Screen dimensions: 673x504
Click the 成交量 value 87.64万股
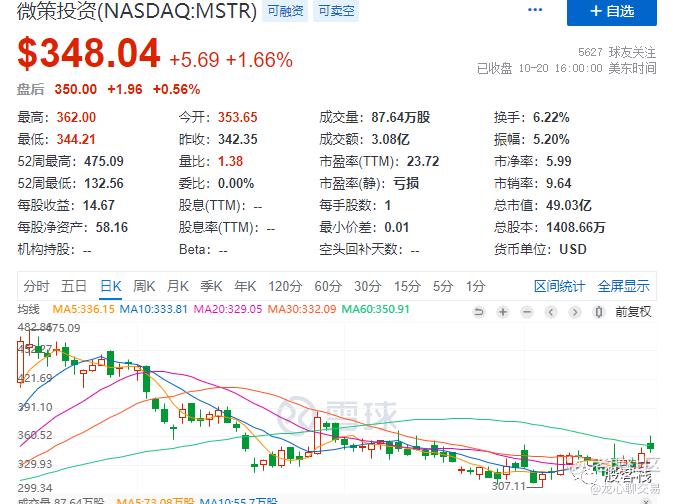[400, 117]
